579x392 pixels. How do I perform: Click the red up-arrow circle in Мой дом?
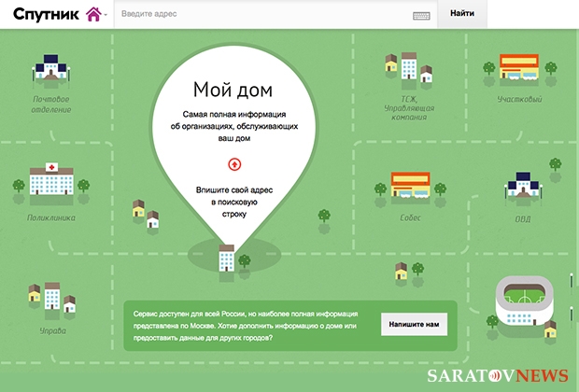(233, 164)
